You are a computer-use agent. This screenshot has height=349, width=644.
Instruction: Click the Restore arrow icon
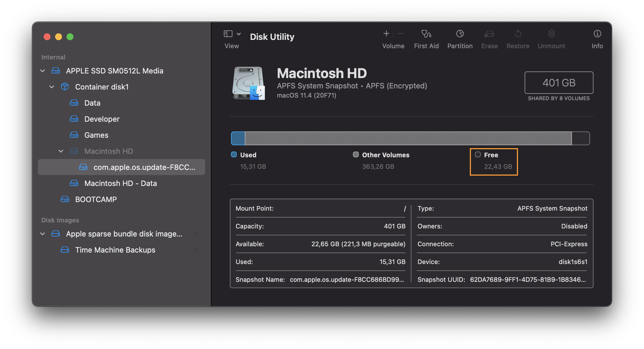coord(518,34)
